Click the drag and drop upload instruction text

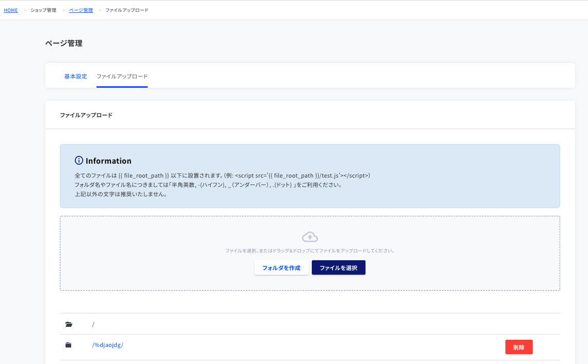tap(310, 251)
